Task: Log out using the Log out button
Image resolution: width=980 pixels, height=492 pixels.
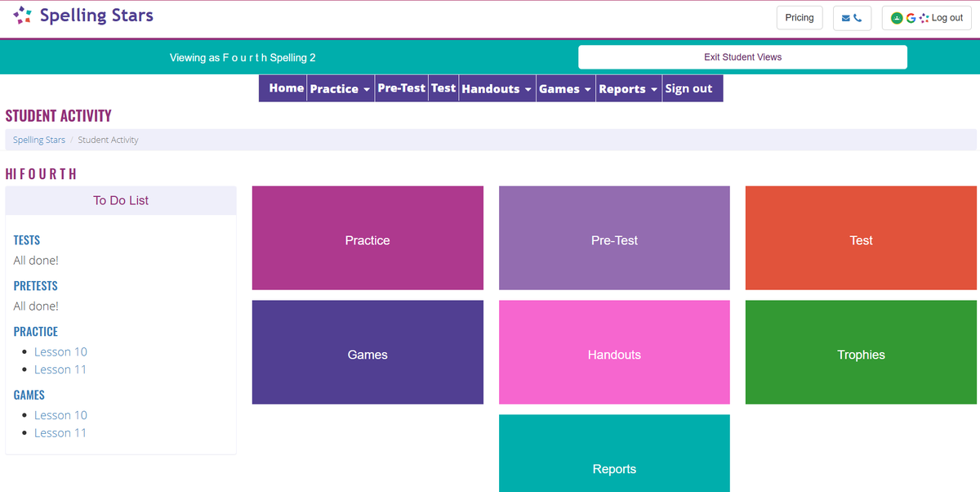Action: click(927, 18)
